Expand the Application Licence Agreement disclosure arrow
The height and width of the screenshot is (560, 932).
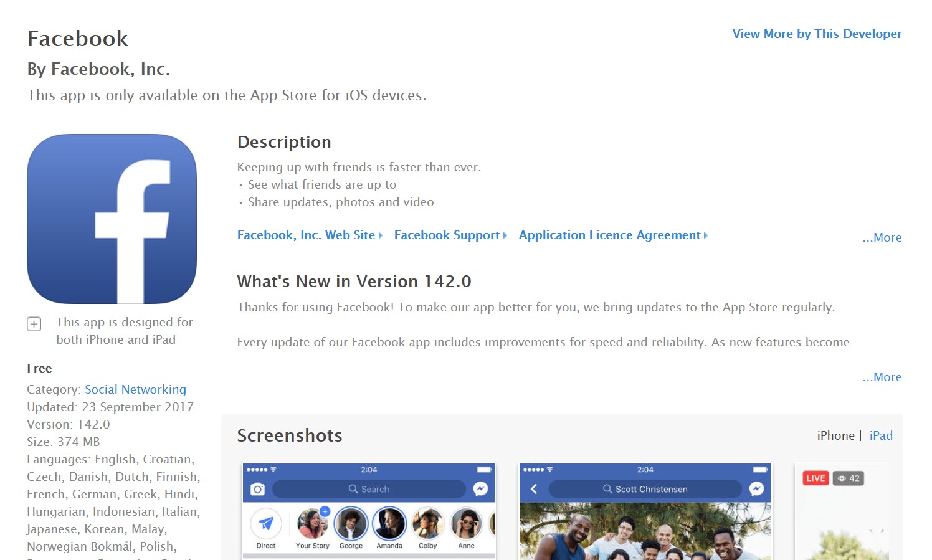pyautogui.click(x=705, y=235)
